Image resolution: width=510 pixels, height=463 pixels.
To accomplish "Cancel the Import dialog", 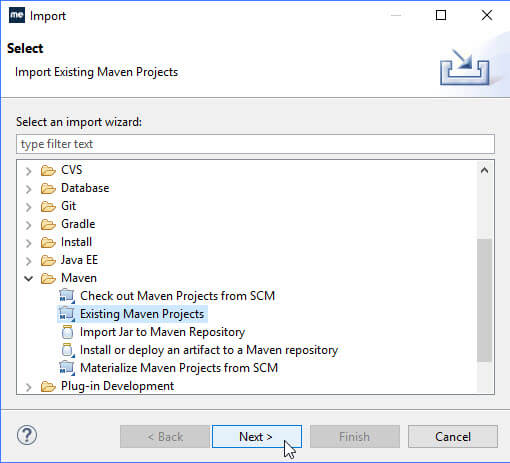I will pos(453,436).
